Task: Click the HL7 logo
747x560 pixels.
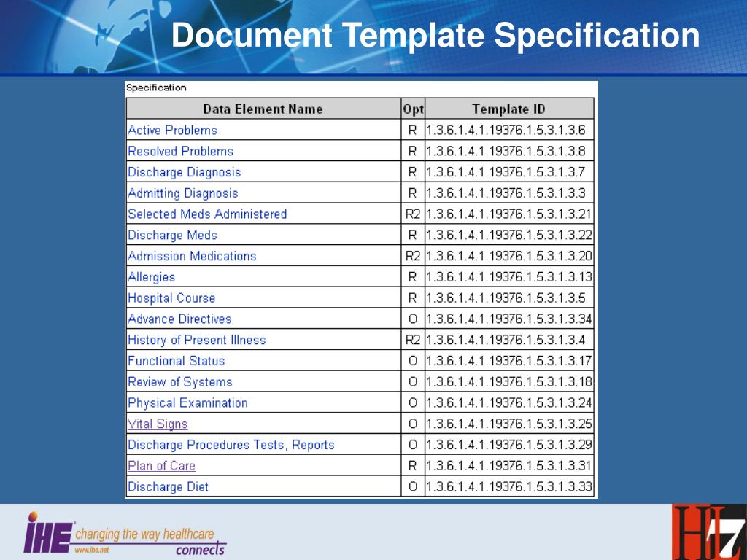Action: tap(709, 532)
